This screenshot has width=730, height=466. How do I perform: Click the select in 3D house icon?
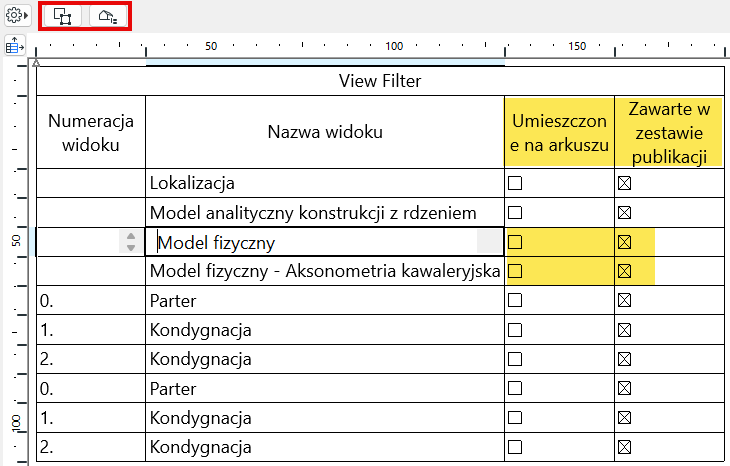click(x=108, y=16)
